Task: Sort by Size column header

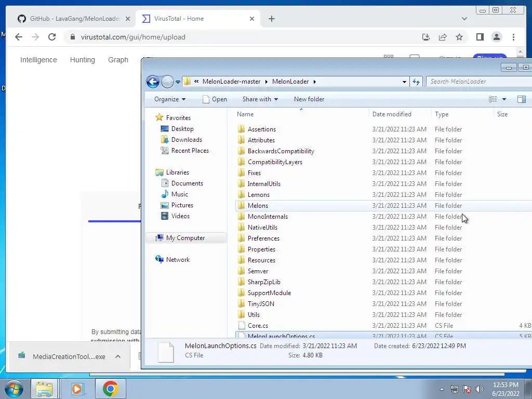Action: (x=502, y=114)
